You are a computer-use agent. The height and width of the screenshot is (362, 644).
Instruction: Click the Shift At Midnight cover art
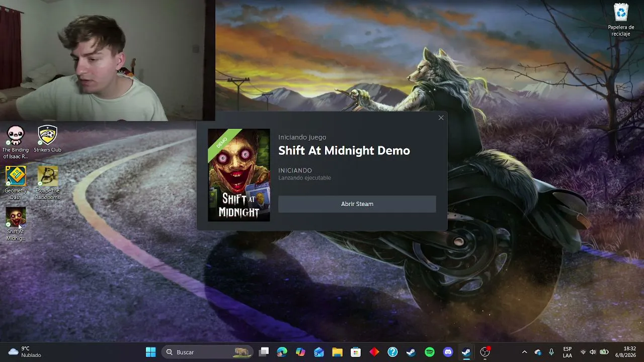pyautogui.click(x=239, y=175)
